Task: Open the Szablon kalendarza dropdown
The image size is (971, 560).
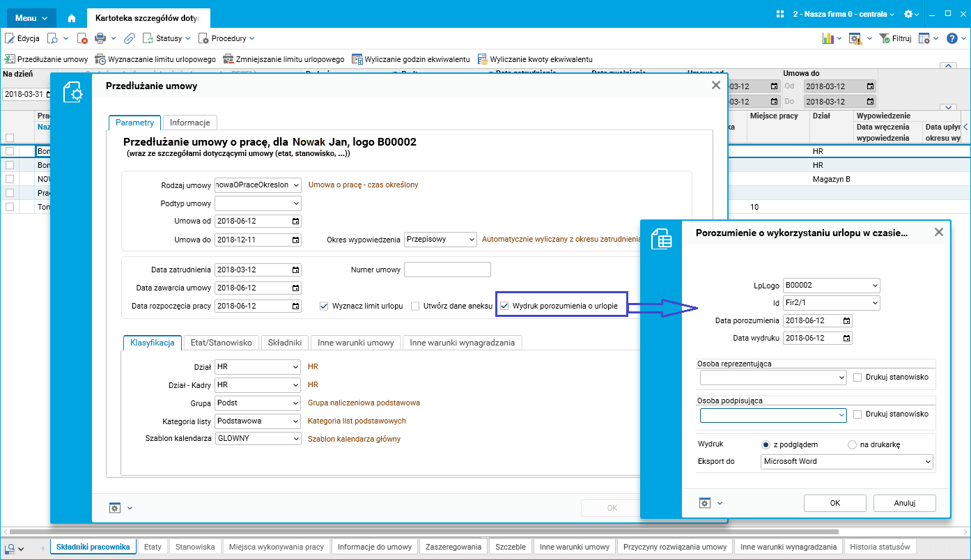Action: click(296, 439)
